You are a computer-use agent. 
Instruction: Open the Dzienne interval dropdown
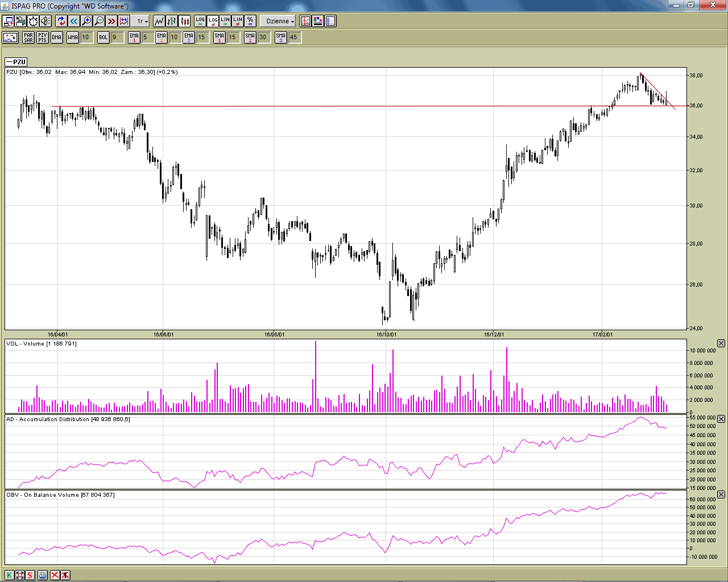[x=280, y=21]
